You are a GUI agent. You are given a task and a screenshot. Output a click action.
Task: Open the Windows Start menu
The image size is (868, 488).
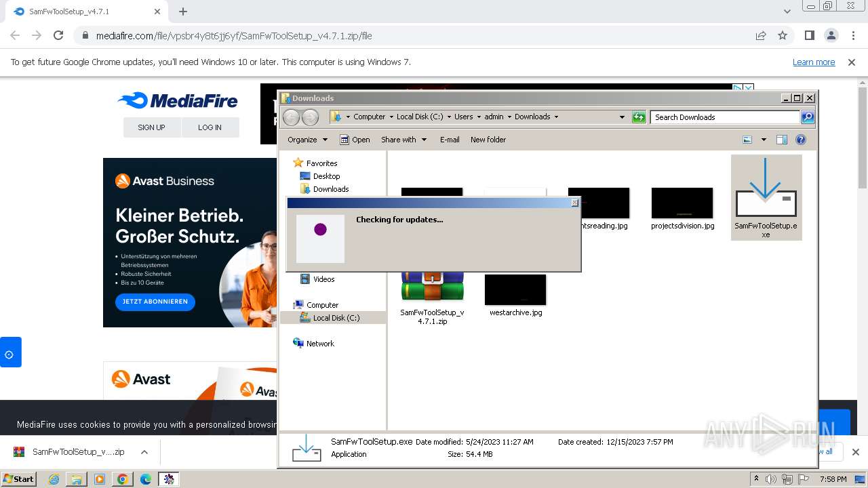click(x=19, y=479)
